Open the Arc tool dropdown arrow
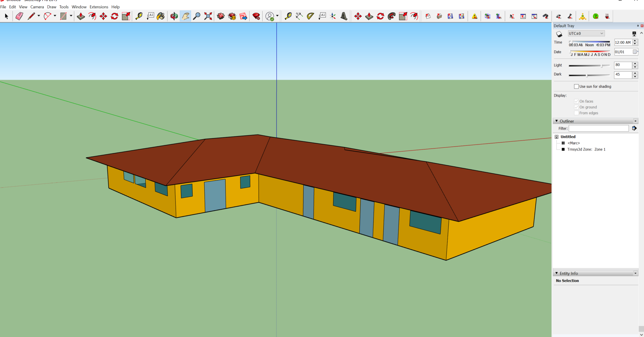The image size is (644, 337). coord(55,16)
